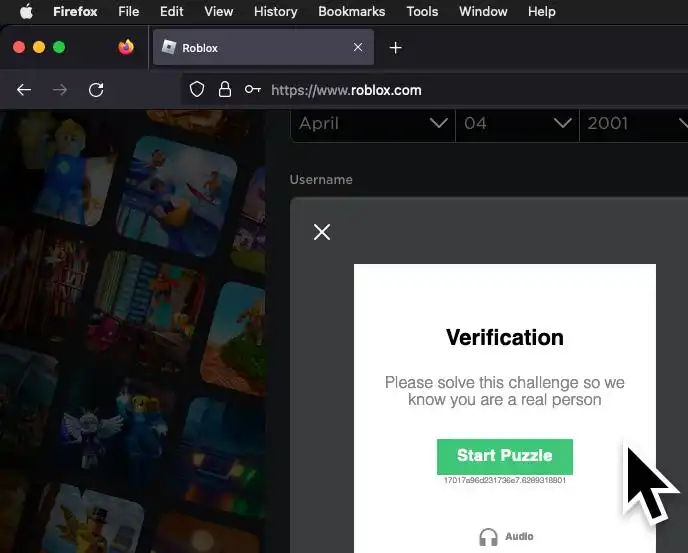Image resolution: width=688 pixels, height=553 pixels.
Task: Open the 2001 birth year dropdown
Action: (634, 125)
